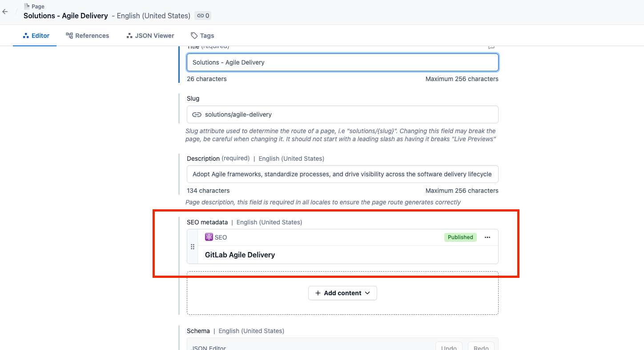This screenshot has height=350, width=644.
Task: Open the JSON Viewer tab
Action: (150, 36)
